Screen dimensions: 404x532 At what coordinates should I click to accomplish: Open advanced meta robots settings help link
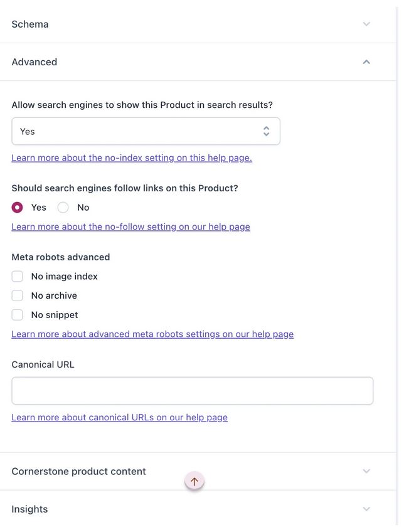(x=152, y=334)
